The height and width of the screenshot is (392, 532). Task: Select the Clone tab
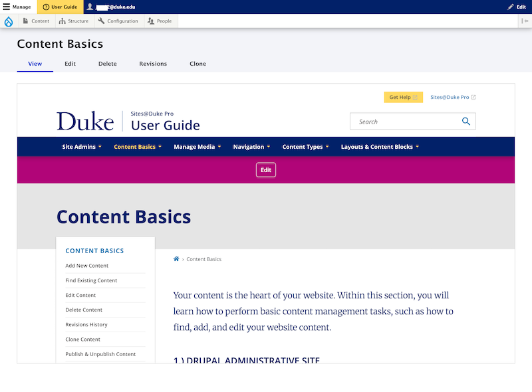[x=198, y=64]
